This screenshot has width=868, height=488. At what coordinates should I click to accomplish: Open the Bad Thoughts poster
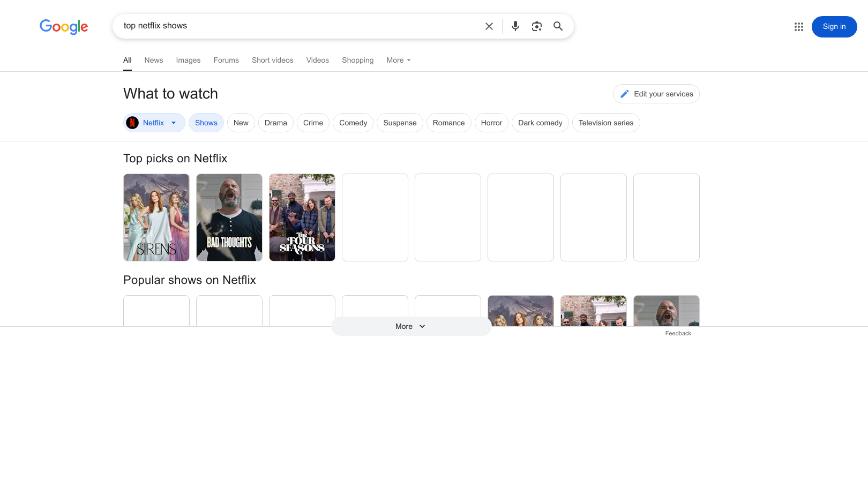click(229, 217)
